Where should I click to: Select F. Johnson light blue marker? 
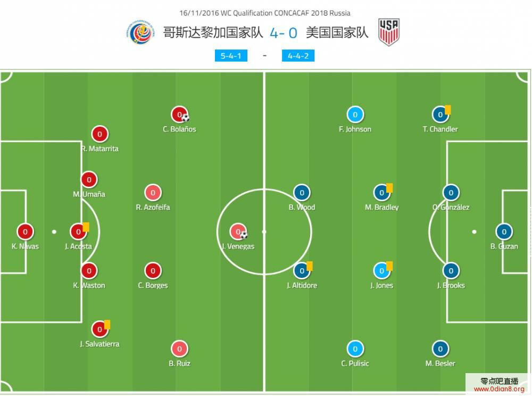coord(355,114)
